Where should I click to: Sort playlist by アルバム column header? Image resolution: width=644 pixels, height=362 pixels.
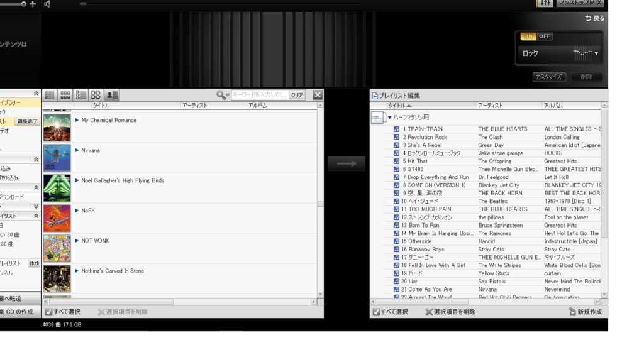[x=553, y=106]
